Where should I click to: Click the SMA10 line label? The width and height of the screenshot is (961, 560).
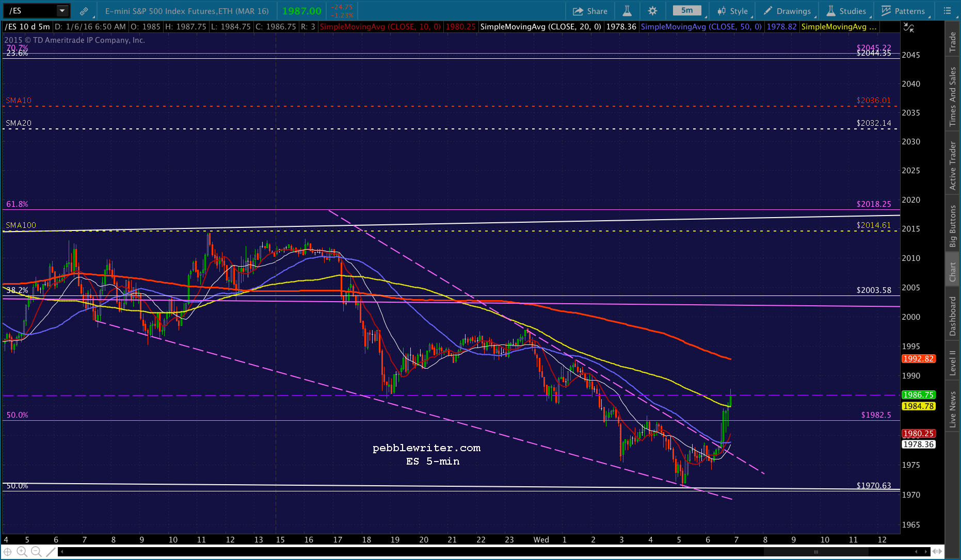18,101
